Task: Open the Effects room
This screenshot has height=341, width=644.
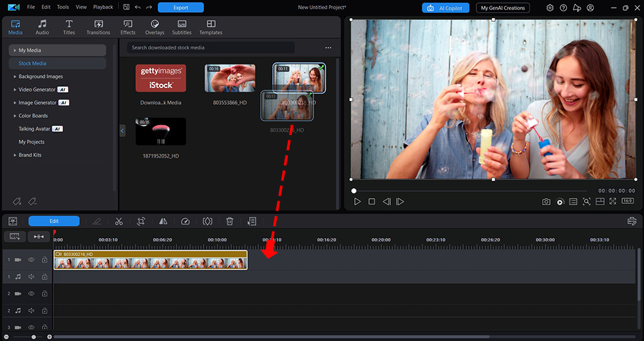Action: (x=128, y=27)
